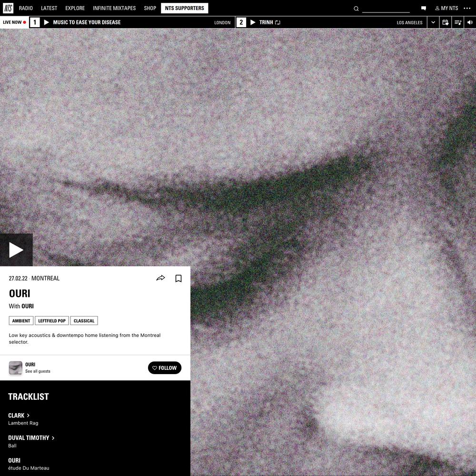Screen dimensions: 476x476
Task: Open the Shop page
Action: click(x=150, y=8)
